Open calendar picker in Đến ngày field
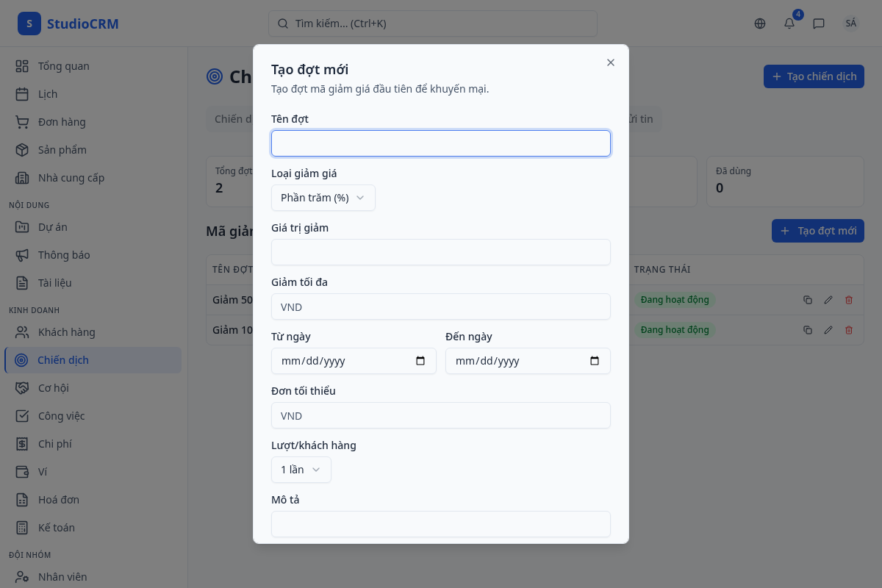The height and width of the screenshot is (588, 882). [x=595, y=361]
